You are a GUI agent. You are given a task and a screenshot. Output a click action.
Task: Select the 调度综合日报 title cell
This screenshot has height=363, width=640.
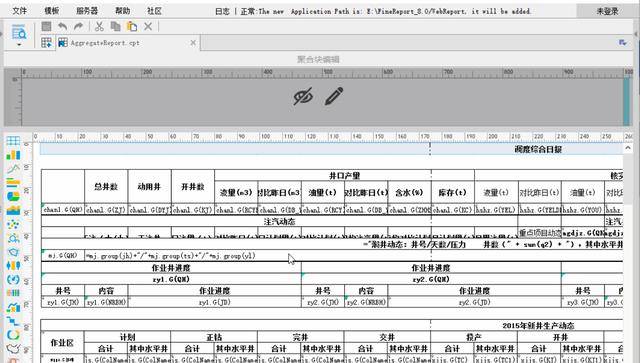click(538, 149)
